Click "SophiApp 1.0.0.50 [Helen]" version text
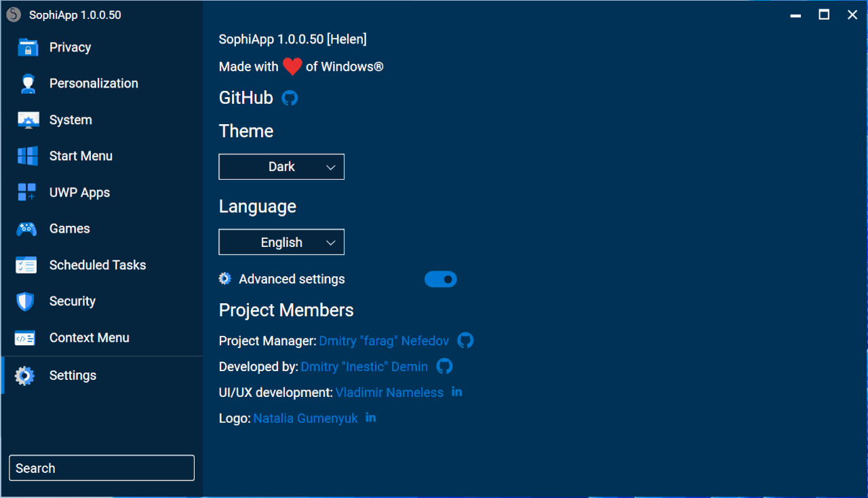This screenshot has width=868, height=498. [292, 39]
